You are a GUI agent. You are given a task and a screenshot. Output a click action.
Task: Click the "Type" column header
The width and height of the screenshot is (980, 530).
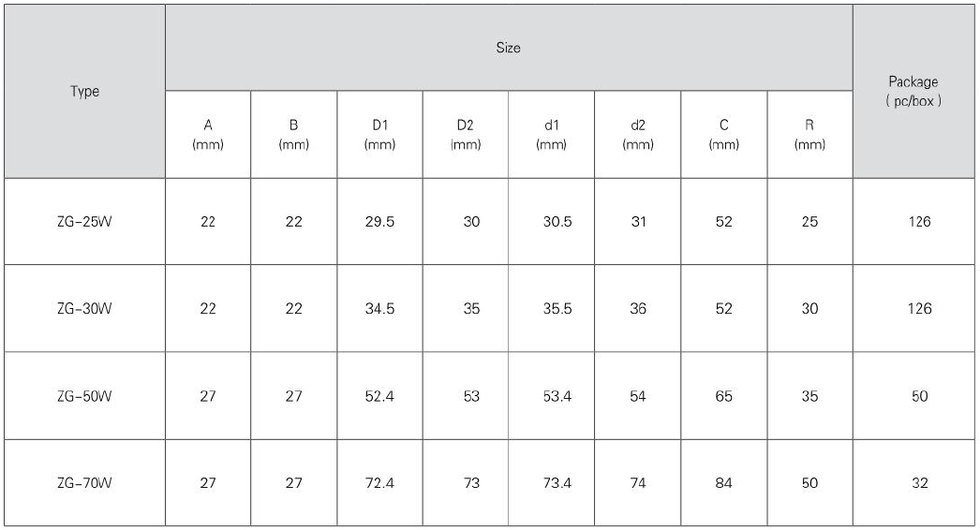[84, 92]
